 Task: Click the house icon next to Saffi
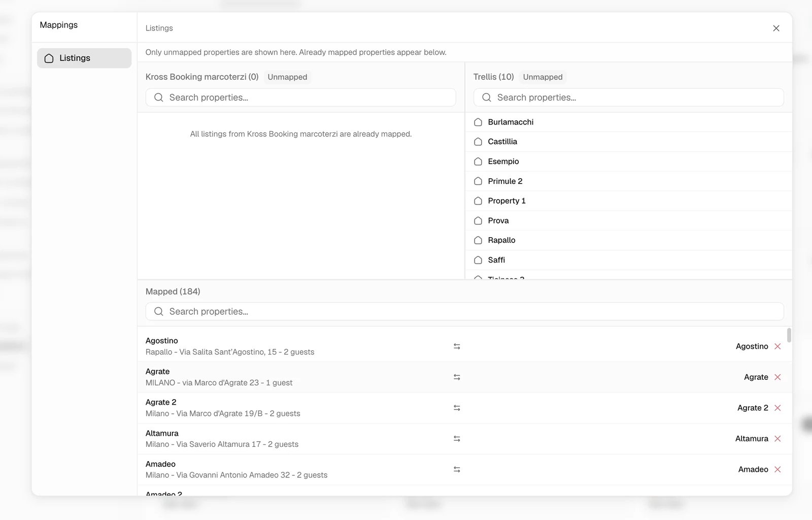point(478,260)
